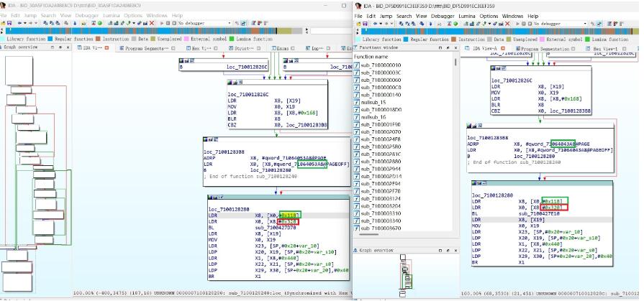
Task: Open the Debugger menu in right window
Action: [x=443, y=15]
